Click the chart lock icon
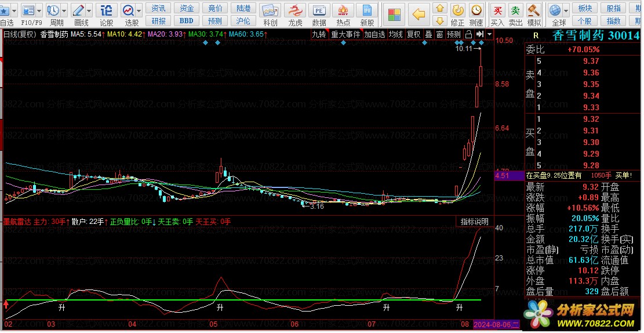Screen dimensions: 644x333 pos(468,34)
